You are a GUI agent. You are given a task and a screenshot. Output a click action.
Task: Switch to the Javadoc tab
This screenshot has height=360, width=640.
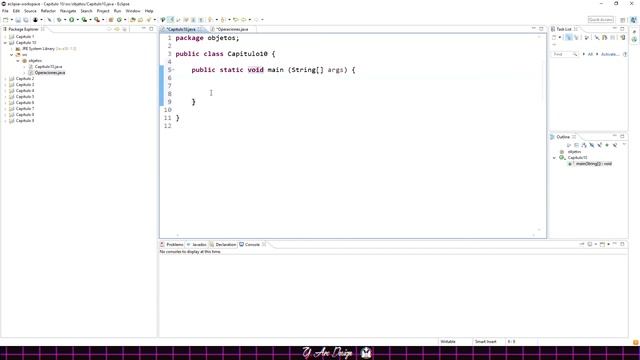[x=199, y=244]
